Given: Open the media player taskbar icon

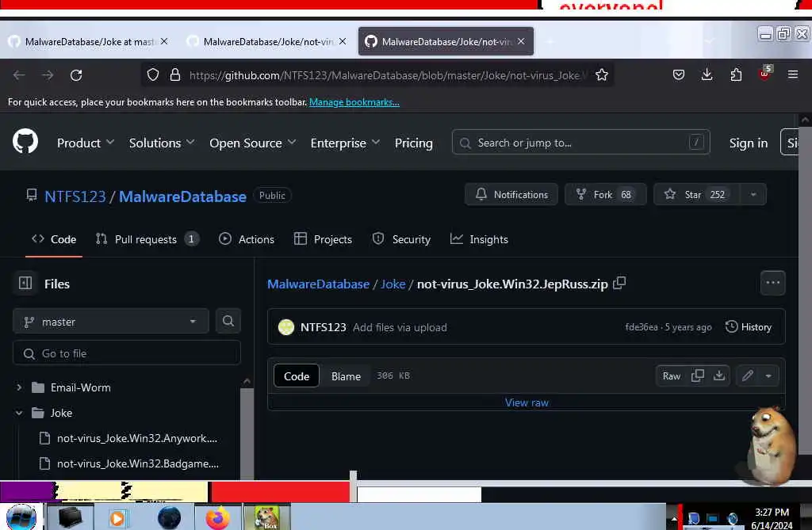Looking at the screenshot, I should click(117, 518).
